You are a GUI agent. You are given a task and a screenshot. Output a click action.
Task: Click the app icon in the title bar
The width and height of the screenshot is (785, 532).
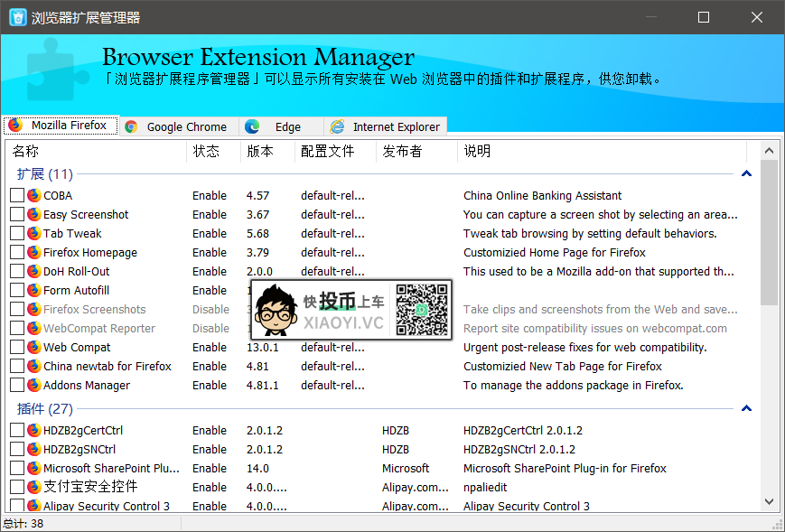pyautogui.click(x=18, y=17)
